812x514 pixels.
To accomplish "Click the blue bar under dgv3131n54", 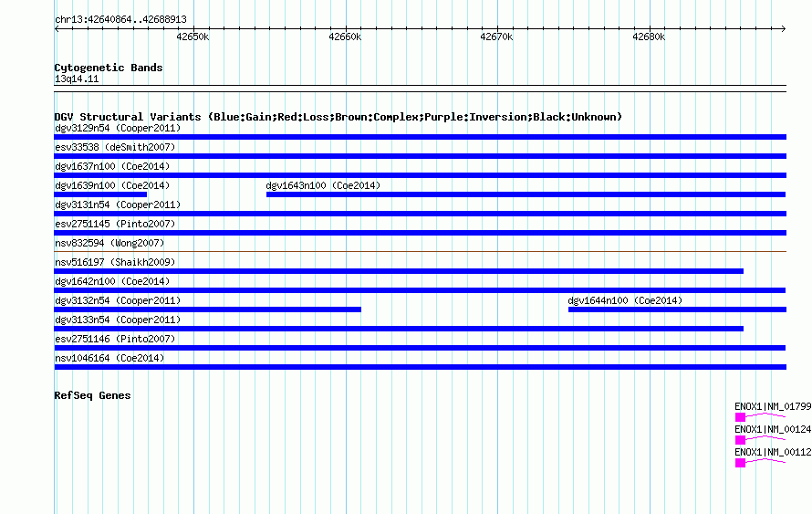I will click(x=420, y=214).
